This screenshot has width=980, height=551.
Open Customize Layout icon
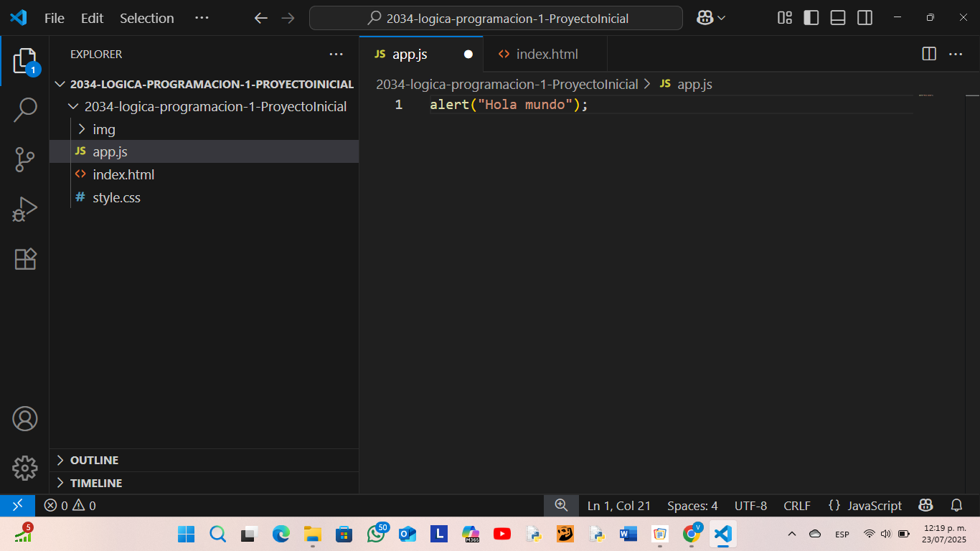[785, 18]
